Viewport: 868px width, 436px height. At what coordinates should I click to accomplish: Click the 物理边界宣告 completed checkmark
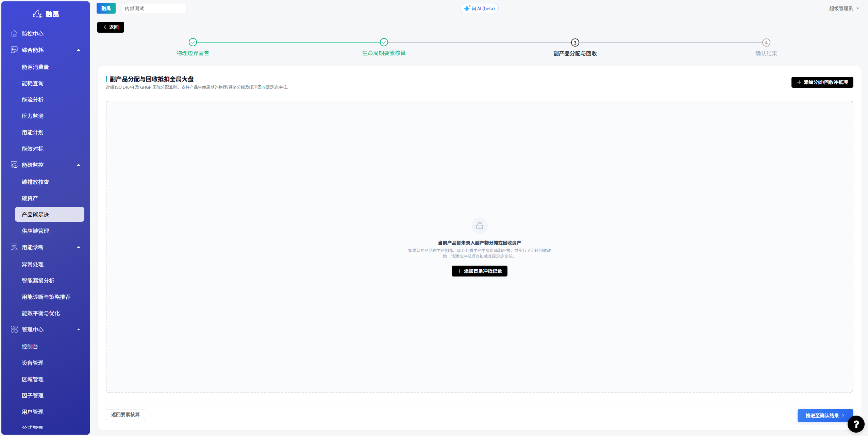(x=193, y=42)
